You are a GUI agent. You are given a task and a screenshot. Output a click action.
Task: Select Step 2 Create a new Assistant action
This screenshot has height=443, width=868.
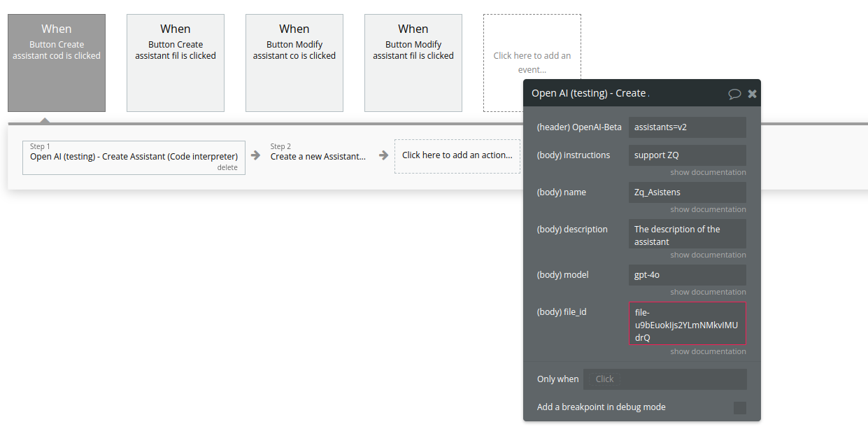coord(318,157)
